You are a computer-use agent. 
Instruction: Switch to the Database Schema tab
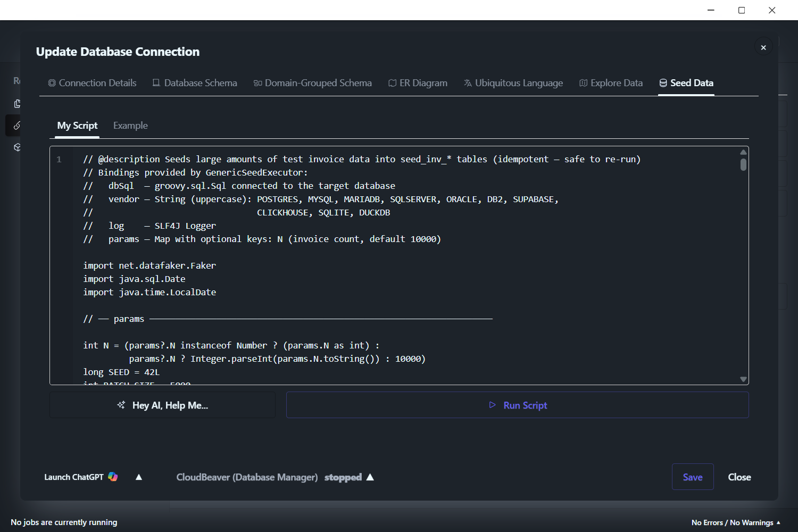tap(195, 83)
